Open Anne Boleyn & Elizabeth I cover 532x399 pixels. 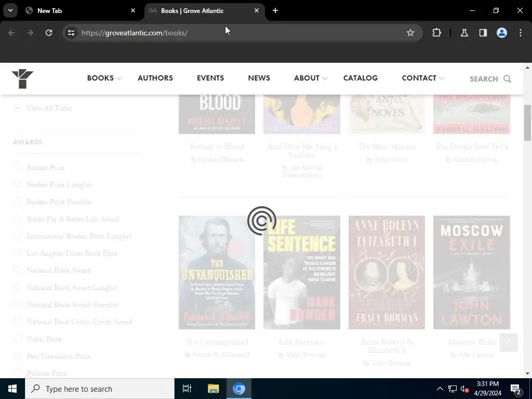tap(387, 272)
